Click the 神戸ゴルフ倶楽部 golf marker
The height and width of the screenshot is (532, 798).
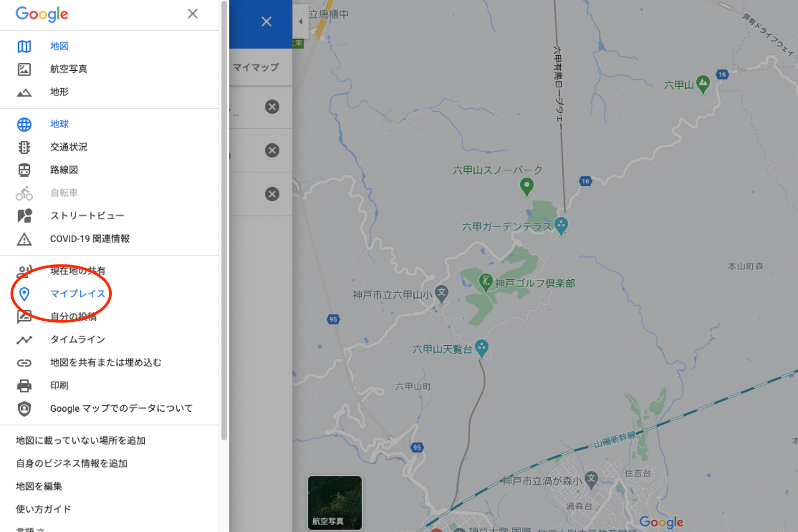pyautogui.click(x=486, y=282)
